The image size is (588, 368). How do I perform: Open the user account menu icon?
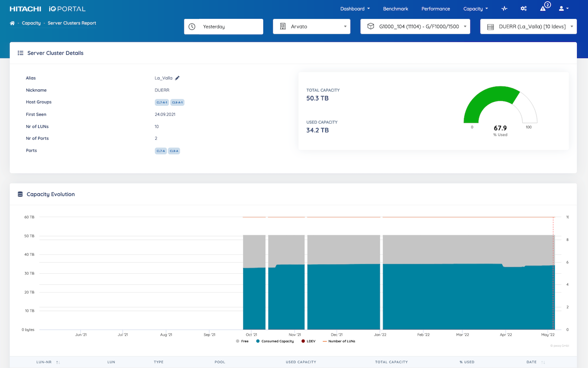(x=563, y=9)
